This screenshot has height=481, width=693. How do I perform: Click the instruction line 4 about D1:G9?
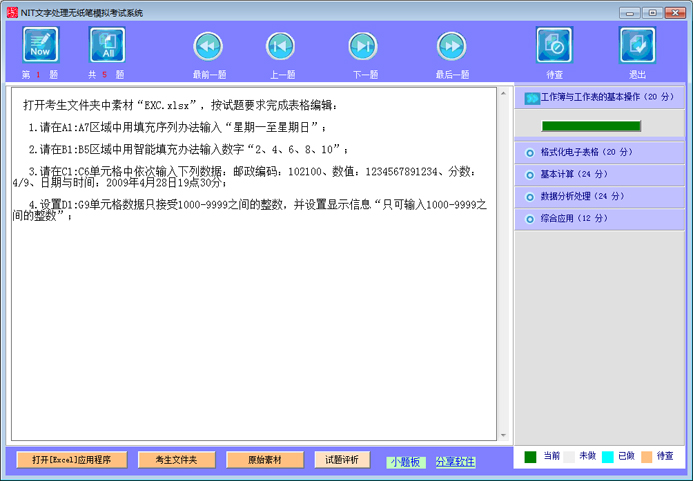click(250, 210)
